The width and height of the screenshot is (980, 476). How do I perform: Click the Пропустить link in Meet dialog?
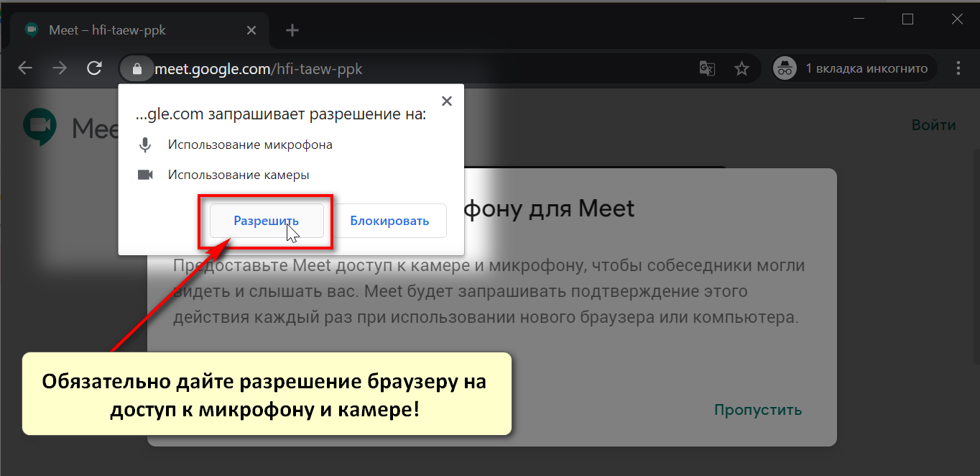coord(757,410)
